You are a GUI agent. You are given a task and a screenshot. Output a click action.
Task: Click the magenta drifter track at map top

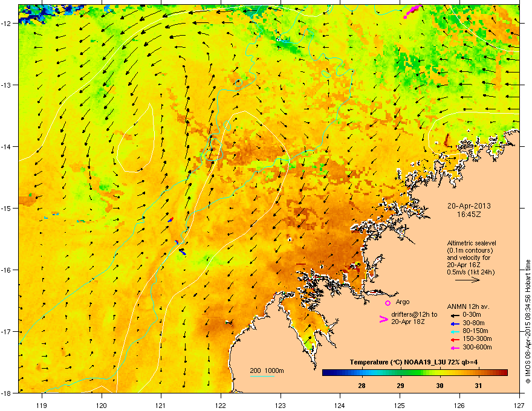pyautogui.click(x=412, y=10)
